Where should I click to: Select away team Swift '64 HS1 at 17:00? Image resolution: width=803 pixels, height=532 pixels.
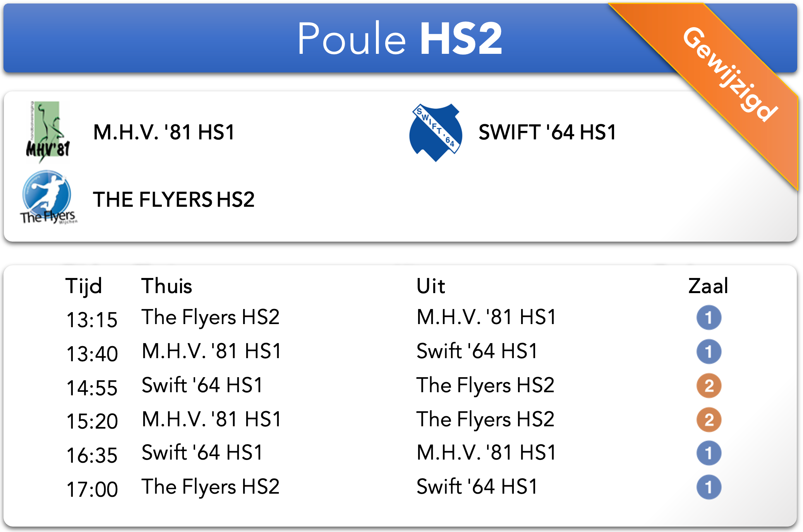477,487
